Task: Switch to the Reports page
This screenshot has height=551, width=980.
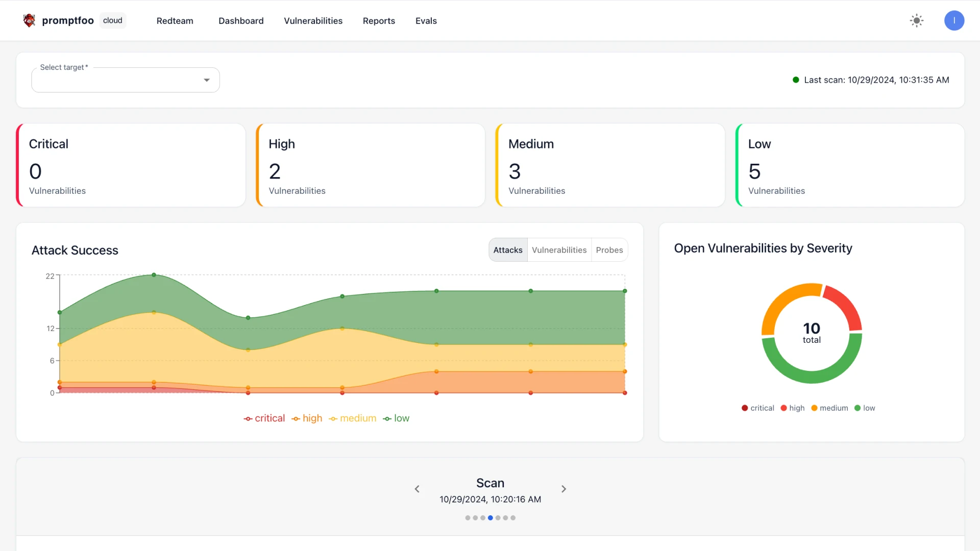Action: click(x=379, y=21)
